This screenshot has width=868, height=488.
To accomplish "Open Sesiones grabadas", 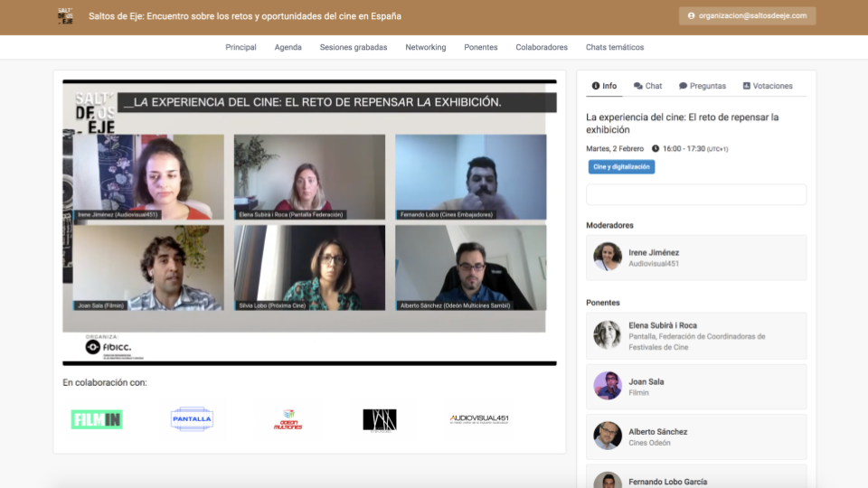I will [x=354, y=48].
